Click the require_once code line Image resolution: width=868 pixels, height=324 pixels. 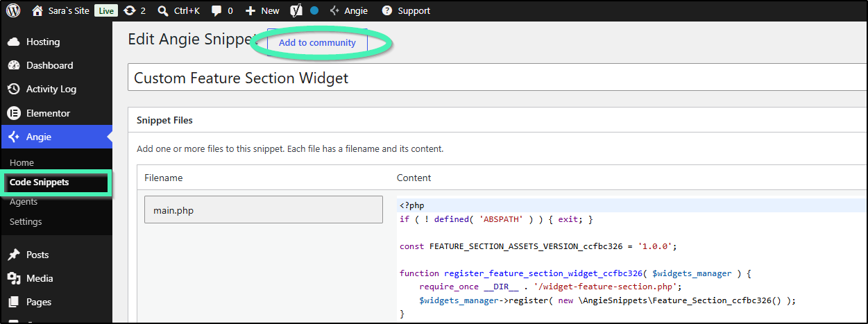[550, 287]
